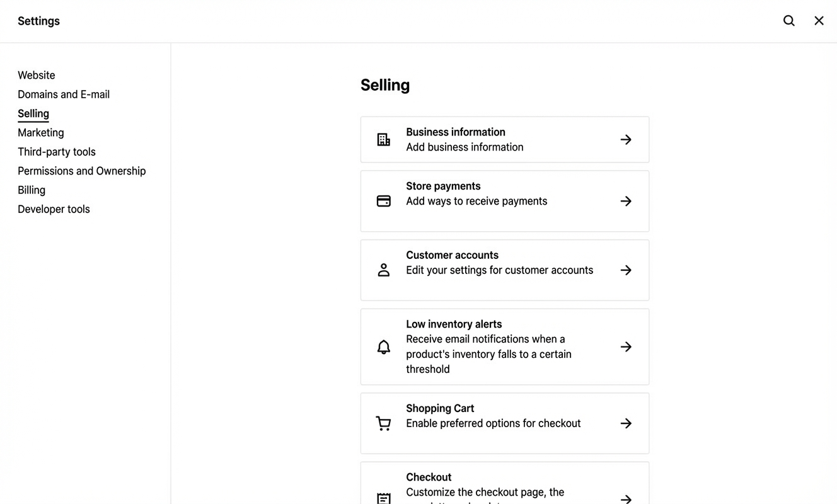837x504 pixels.
Task: Open Business information via its arrow
Action: (626, 139)
